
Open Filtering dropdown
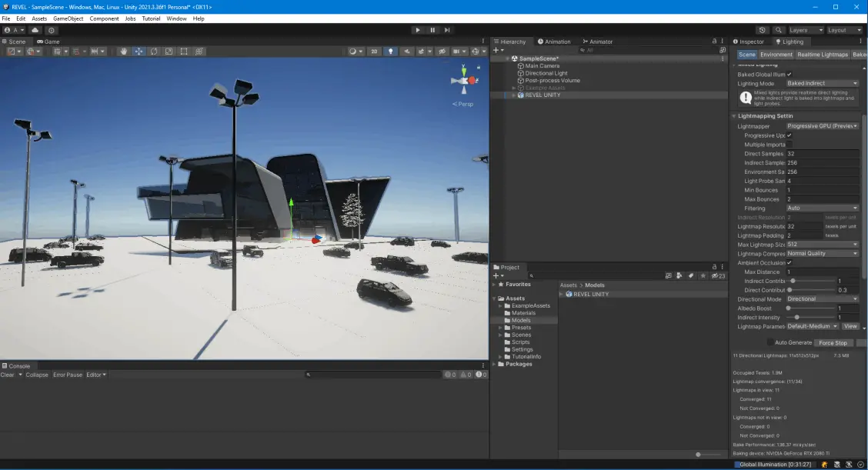(822, 208)
